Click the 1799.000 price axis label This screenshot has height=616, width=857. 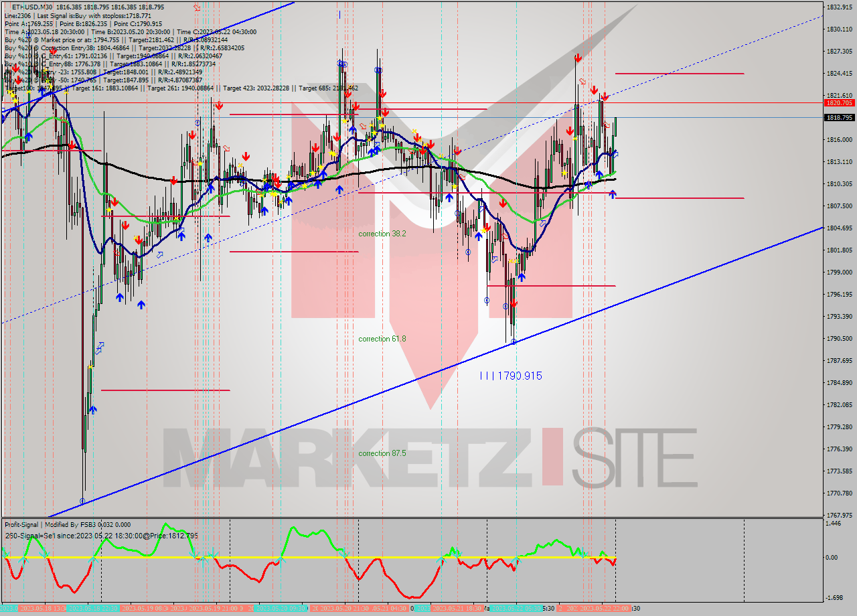[839, 272]
